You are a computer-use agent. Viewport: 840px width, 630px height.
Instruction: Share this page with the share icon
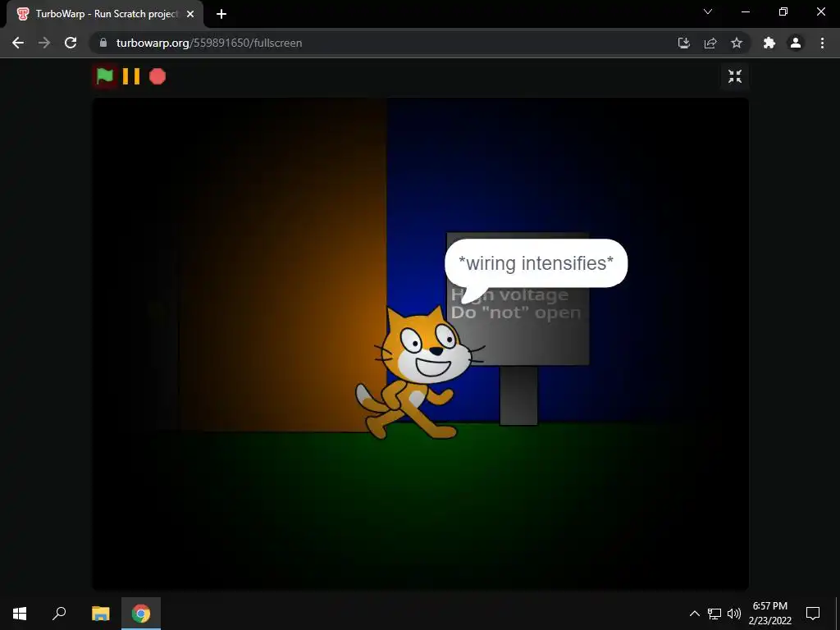710,43
